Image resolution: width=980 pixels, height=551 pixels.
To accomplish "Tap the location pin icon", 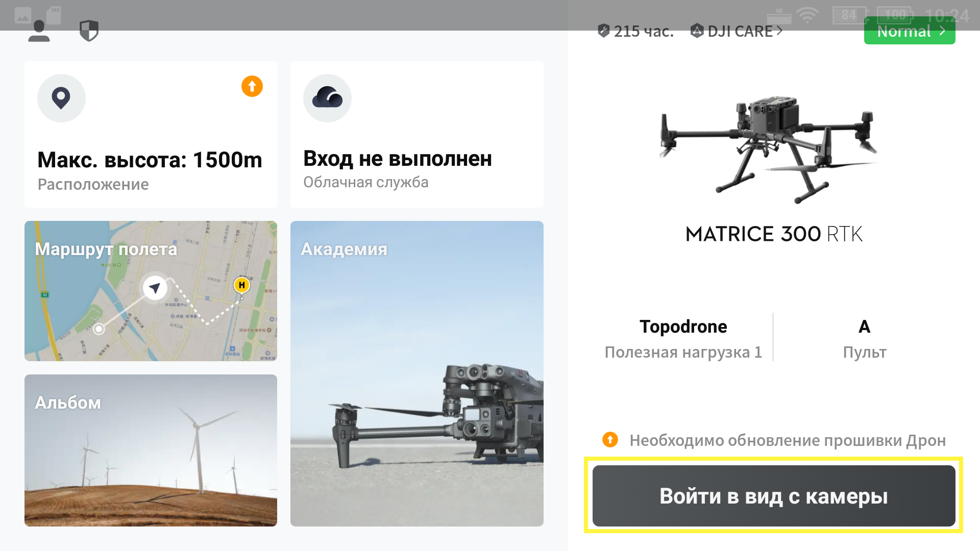I will click(x=61, y=98).
